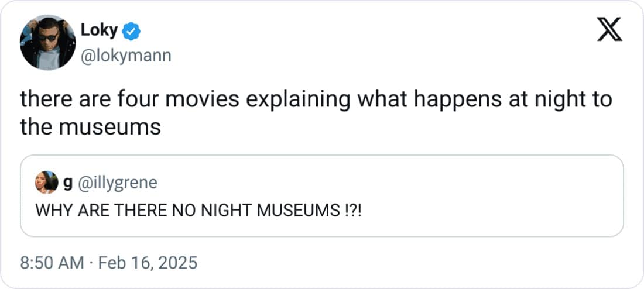Click the small avatar of user g
The height and width of the screenshot is (289, 644).
46,183
